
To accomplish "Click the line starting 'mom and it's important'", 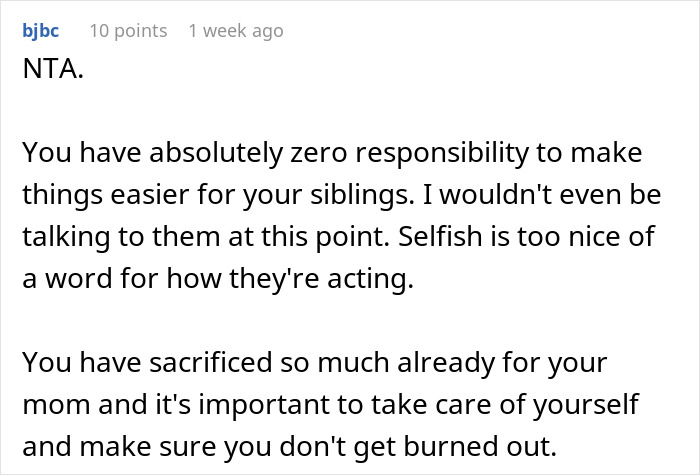I will (331, 404).
